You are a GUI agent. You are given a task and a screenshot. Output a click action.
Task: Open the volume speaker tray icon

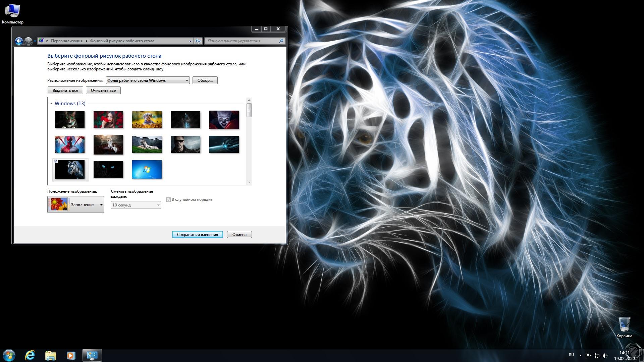tap(605, 355)
